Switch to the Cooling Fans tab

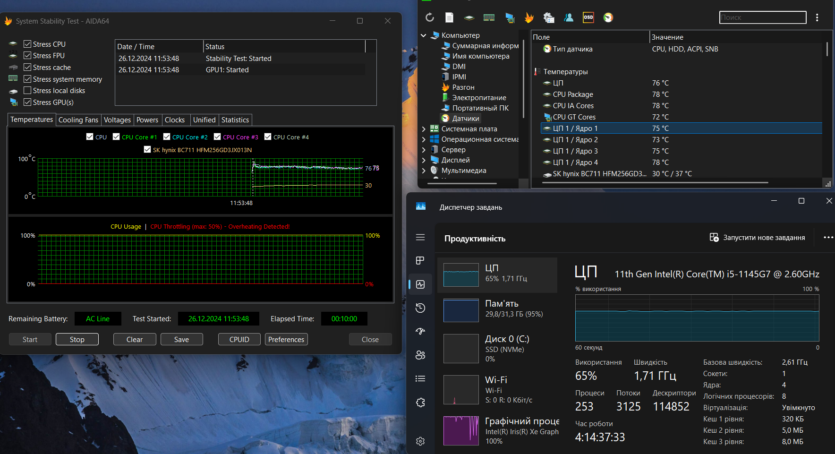[78, 120]
